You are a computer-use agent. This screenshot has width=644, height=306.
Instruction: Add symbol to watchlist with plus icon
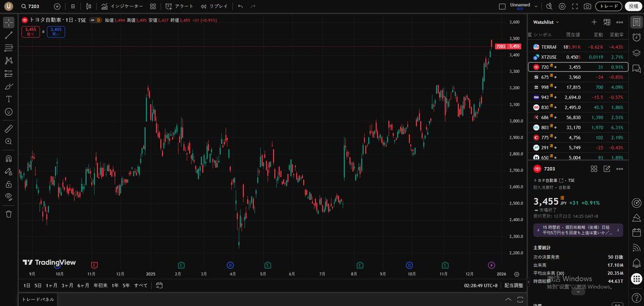click(594, 22)
